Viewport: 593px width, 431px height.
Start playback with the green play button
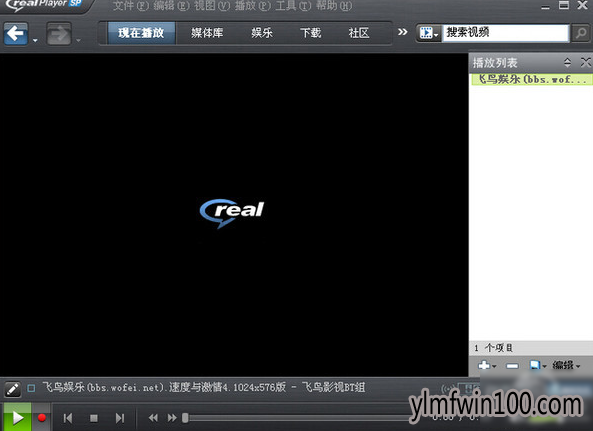17,417
